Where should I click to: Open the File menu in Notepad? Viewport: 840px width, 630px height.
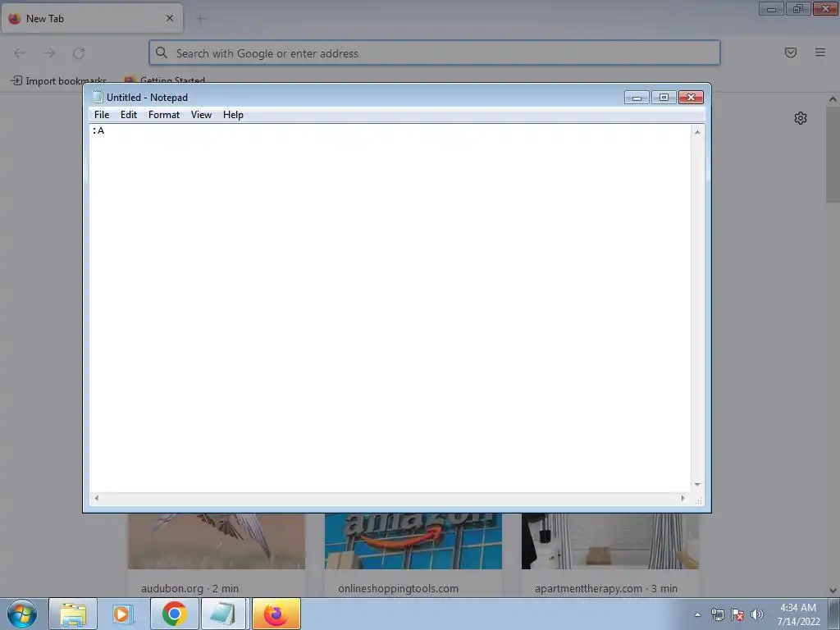[101, 115]
